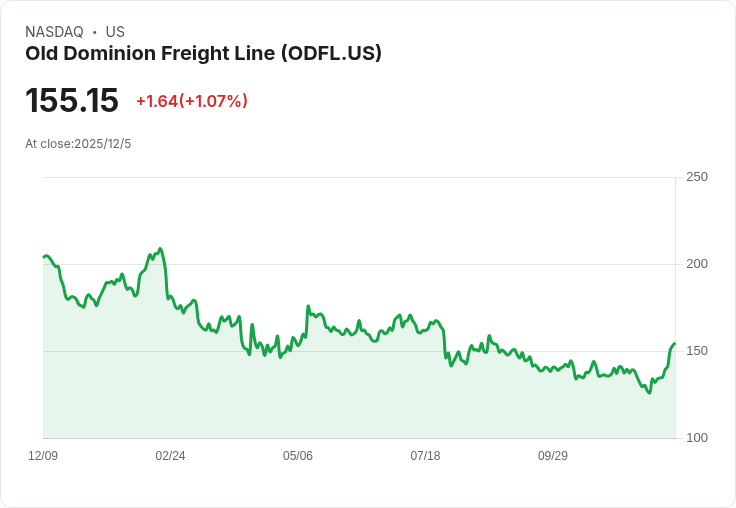Select the +1.64(+1.07%) price change text

(192, 101)
